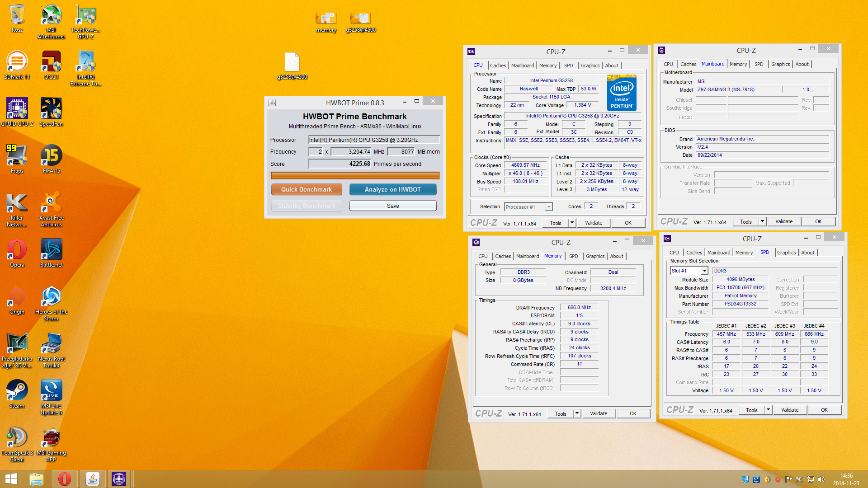Launch Avast Free Antivirus icon
This screenshot has width=868, height=488.
pyautogui.click(x=51, y=210)
